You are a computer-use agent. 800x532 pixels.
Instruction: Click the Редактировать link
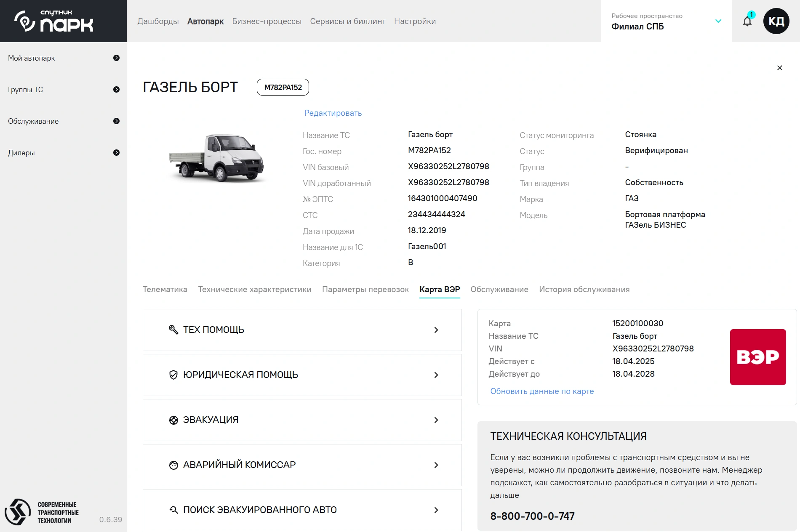[x=333, y=113]
